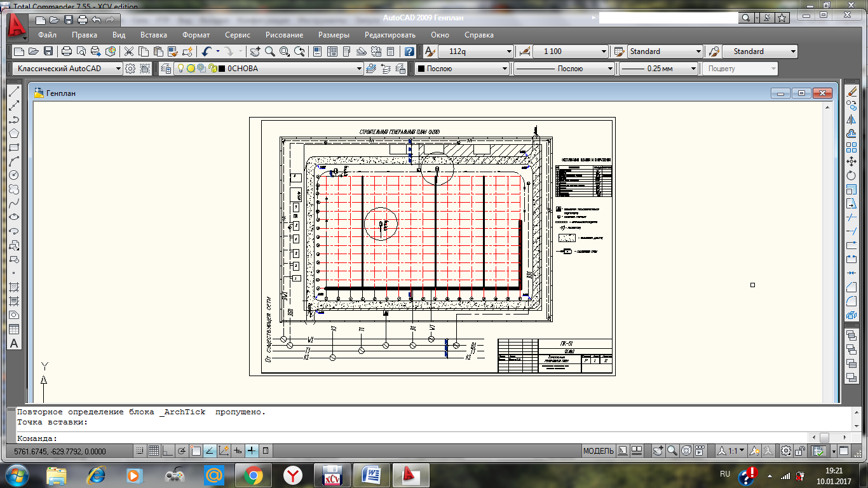Image resolution: width=868 pixels, height=488 pixels.
Task: Open the Правка menu
Action: point(85,35)
